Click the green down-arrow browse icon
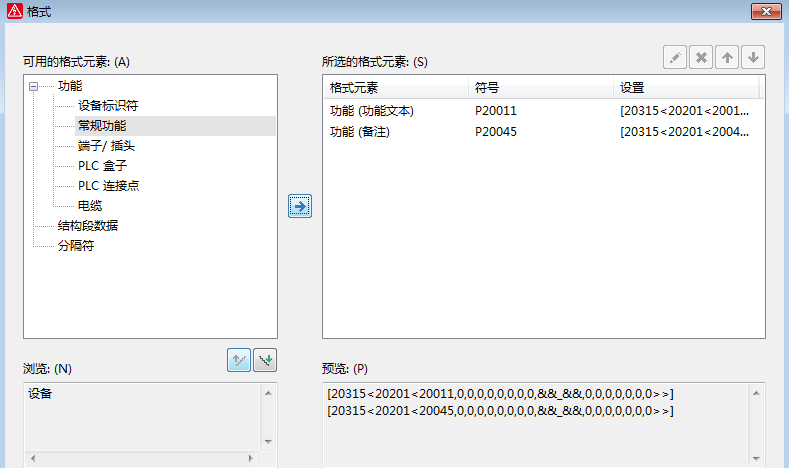Image resolution: width=789 pixels, height=468 pixels. (265, 361)
